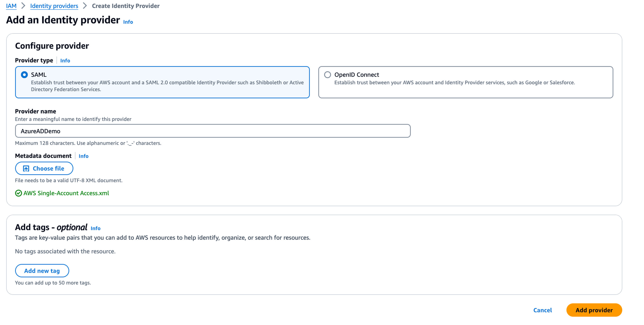Click the Cancel link
Image resolution: width=644 pixels, height=325 pixels.
(x=542, y=310)
